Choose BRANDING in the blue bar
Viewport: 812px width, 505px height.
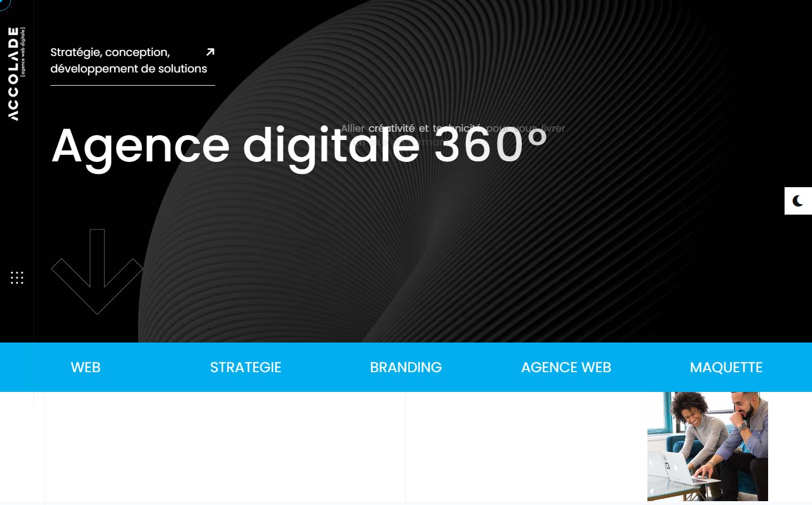coord(406,367)
